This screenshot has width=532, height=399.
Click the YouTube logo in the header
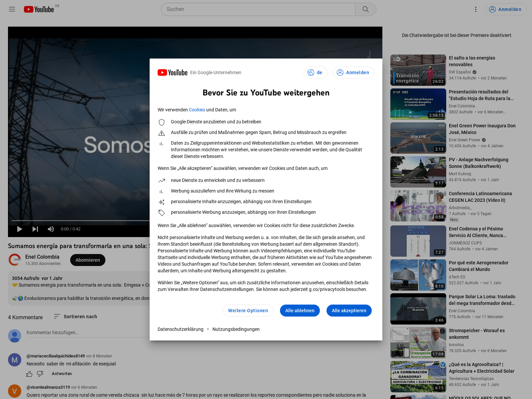[39, 9]
